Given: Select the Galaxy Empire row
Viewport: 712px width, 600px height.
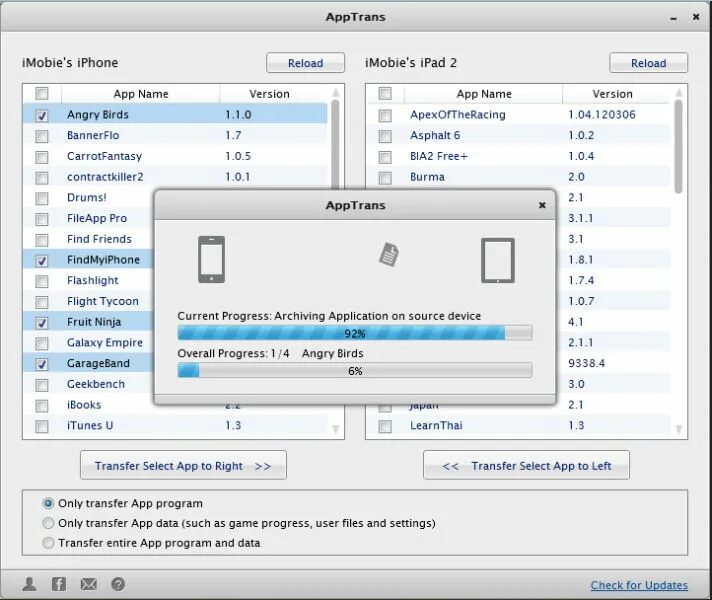Looking at the screenshot, I should [89, 343].
